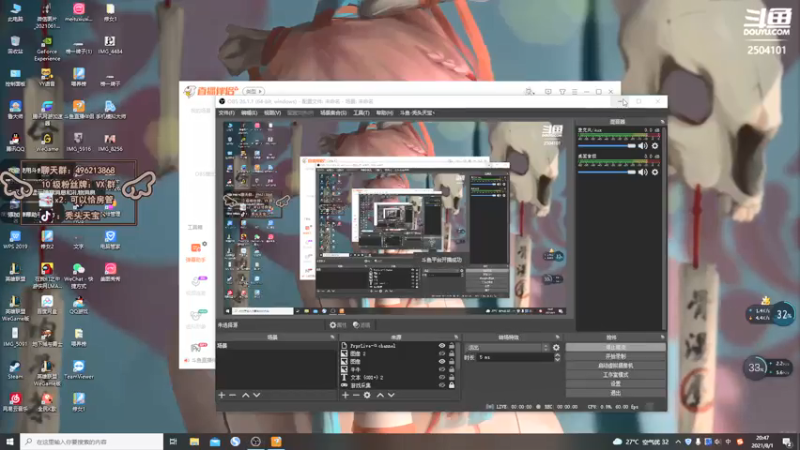Click 开始录制 to start recording
The image size is (800, 450).
click(x=615, y=356)
